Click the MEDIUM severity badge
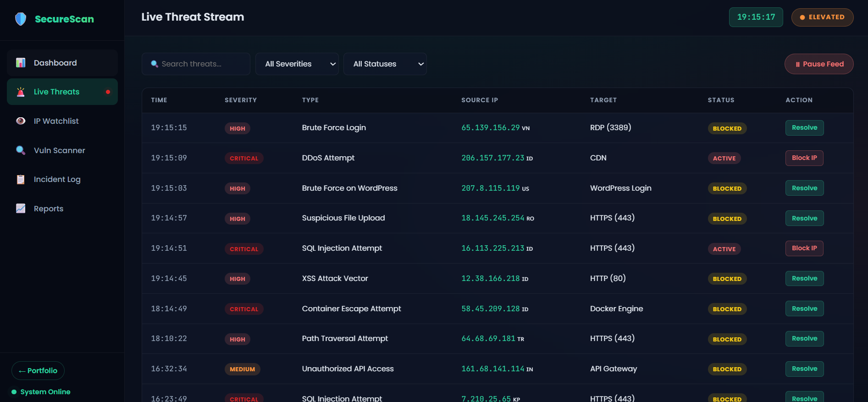 pos(242,369)
